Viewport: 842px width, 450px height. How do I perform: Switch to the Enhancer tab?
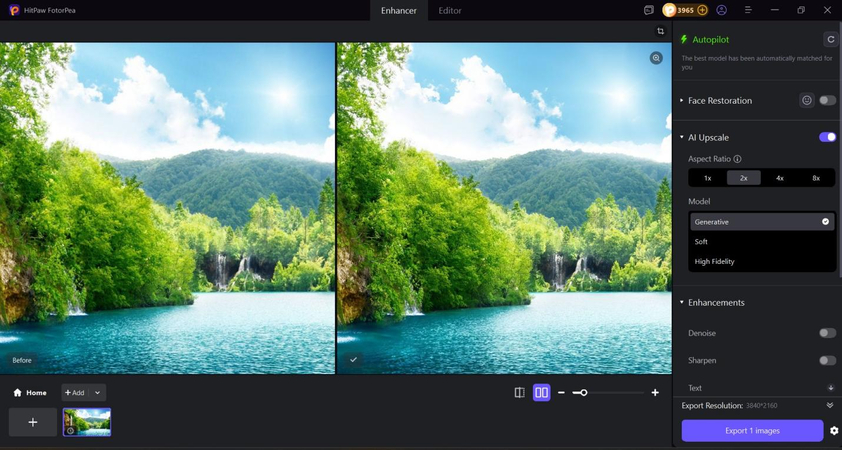398,10
